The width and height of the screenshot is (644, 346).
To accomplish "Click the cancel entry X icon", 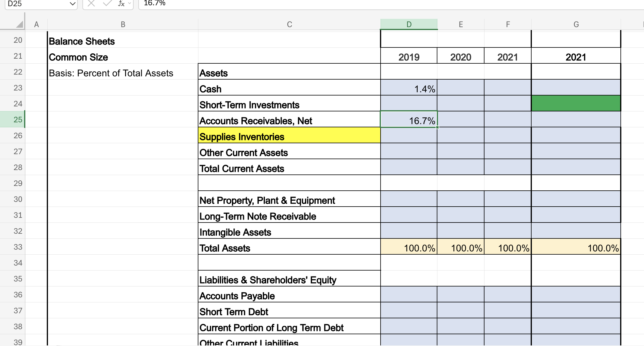I will pos(91,3).
